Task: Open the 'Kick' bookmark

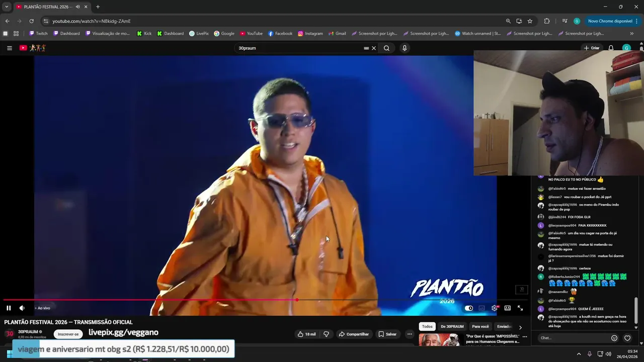Action: coord(144,34)
